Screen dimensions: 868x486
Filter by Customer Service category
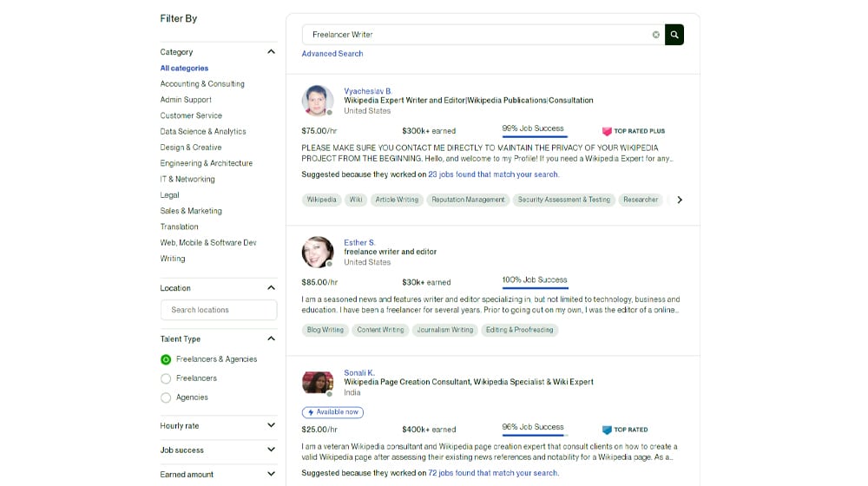point(191,115)
